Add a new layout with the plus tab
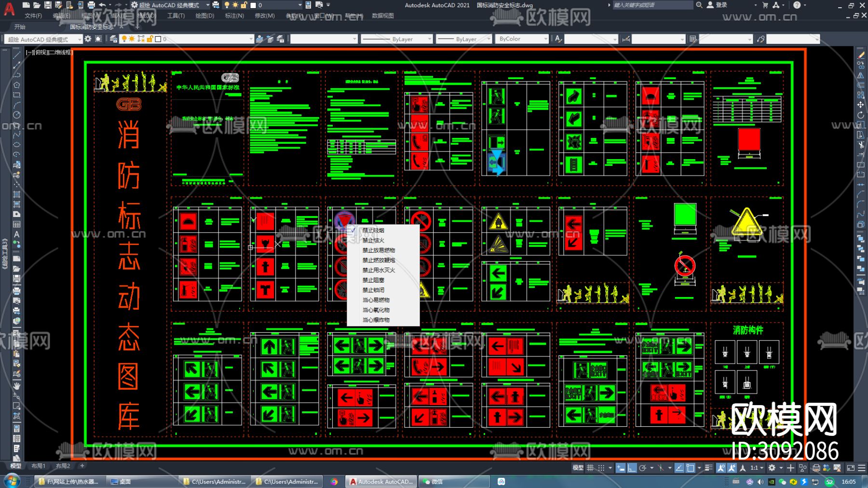Viewport: 868px width, 488px height. (x=82, y=466)
